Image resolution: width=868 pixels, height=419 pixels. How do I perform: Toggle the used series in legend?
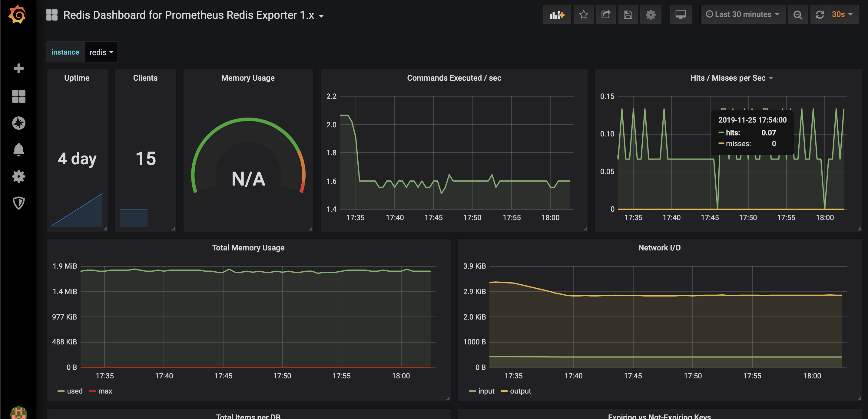point(70,391)
